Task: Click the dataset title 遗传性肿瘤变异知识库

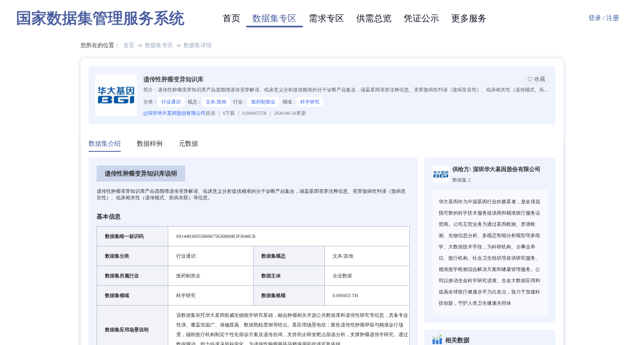Action: pyautogui.click(x=173, y=79)
